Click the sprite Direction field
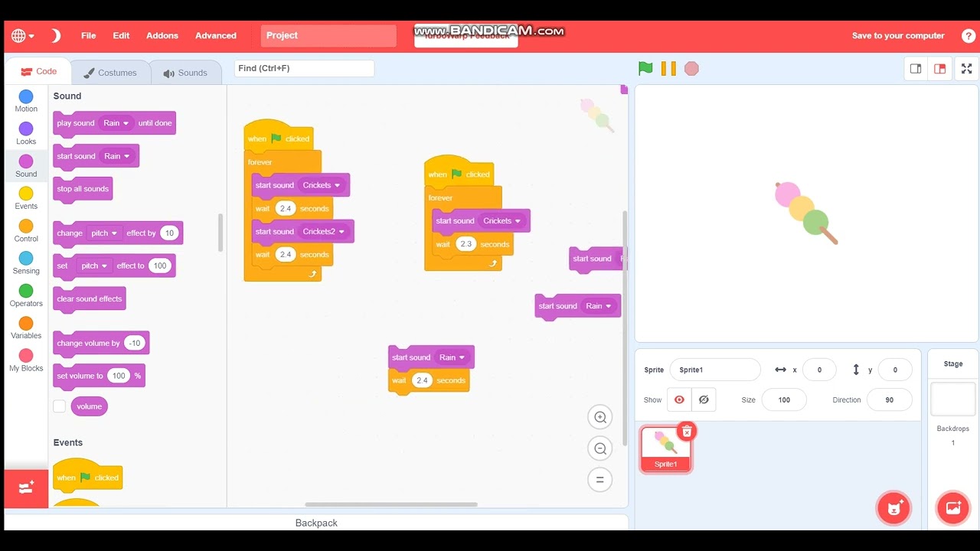Screen dimensions: 980x551 click(x=889, y=399)
